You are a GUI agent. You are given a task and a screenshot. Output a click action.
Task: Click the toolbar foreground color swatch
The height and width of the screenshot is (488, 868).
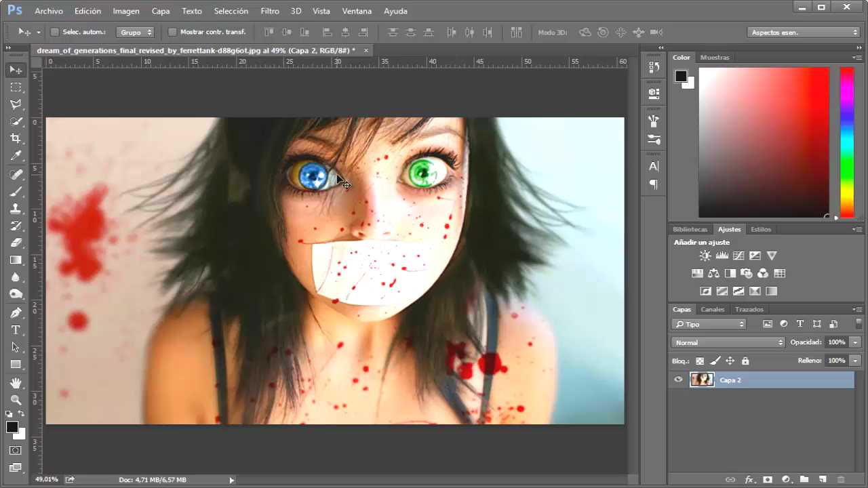click(x=12, y=427)
